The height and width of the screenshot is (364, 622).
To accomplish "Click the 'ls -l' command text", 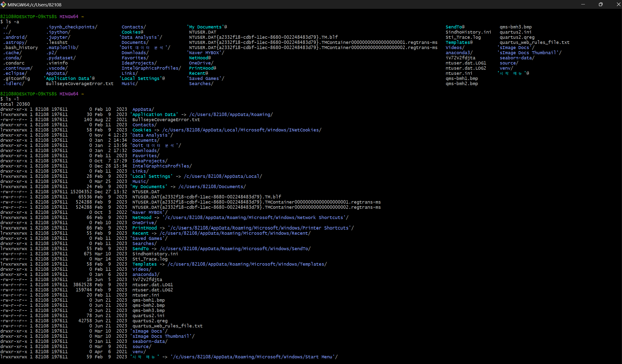I will tap(12, 99).
